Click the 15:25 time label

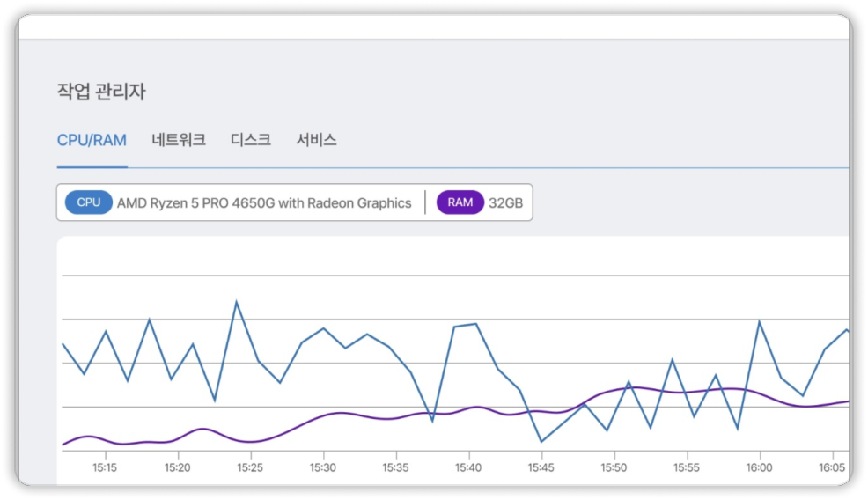point(251,467)
